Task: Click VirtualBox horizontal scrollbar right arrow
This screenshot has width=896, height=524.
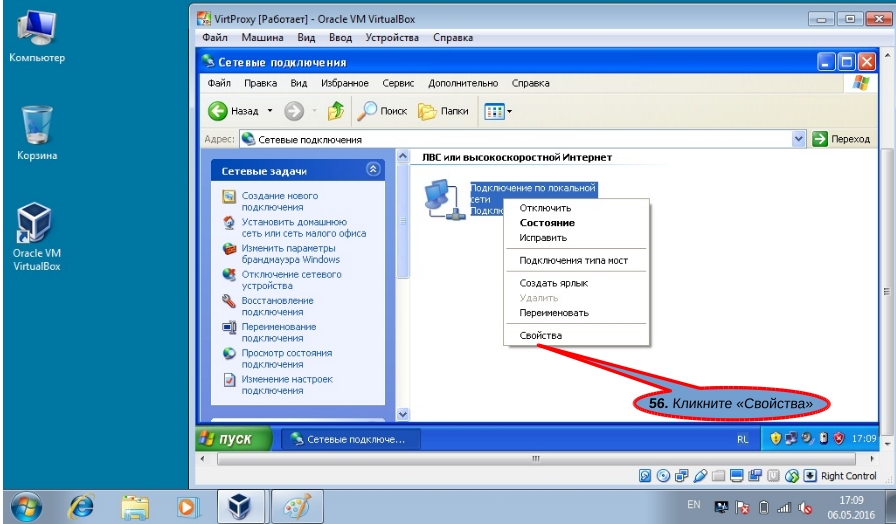Action: click(871, 459)
